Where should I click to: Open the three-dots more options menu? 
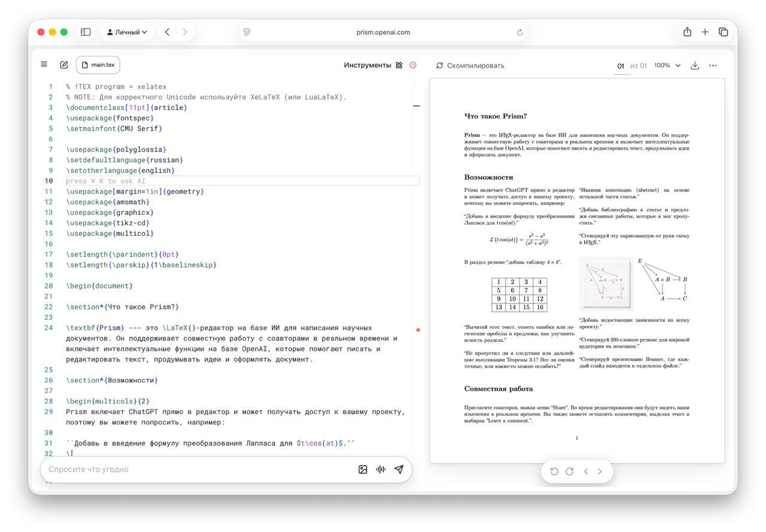click(713, 65)
